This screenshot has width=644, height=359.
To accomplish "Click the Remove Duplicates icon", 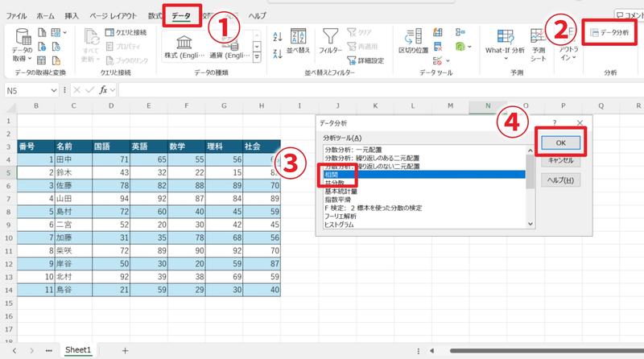I will 438,47.
